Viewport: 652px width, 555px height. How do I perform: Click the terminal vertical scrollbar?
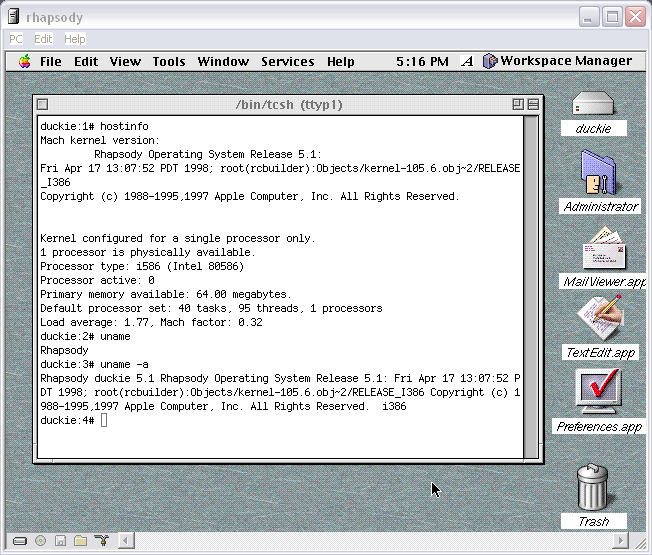click(531, 287)
